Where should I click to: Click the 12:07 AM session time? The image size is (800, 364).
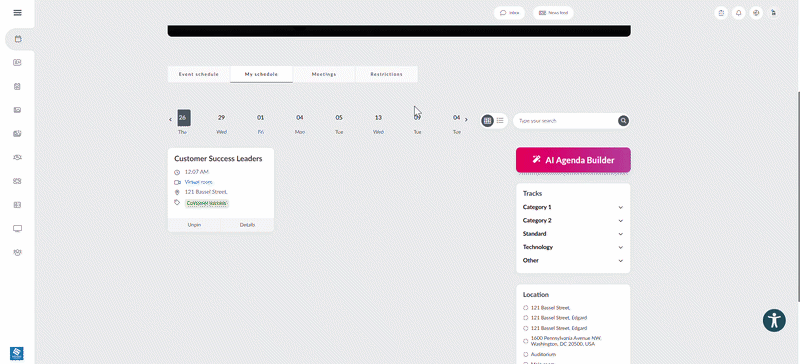pyautogui.click(x=197, y=172)
